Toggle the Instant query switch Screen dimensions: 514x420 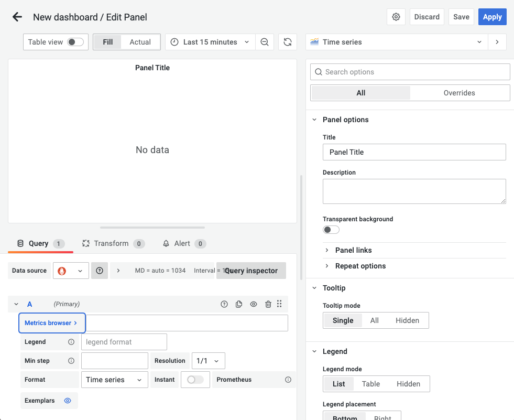coord(195,380)
